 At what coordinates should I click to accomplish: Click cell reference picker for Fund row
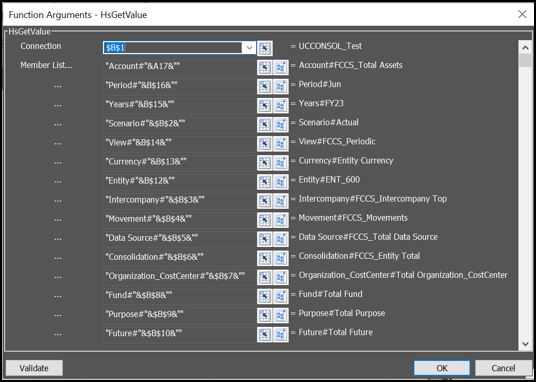tap(265, 297)
